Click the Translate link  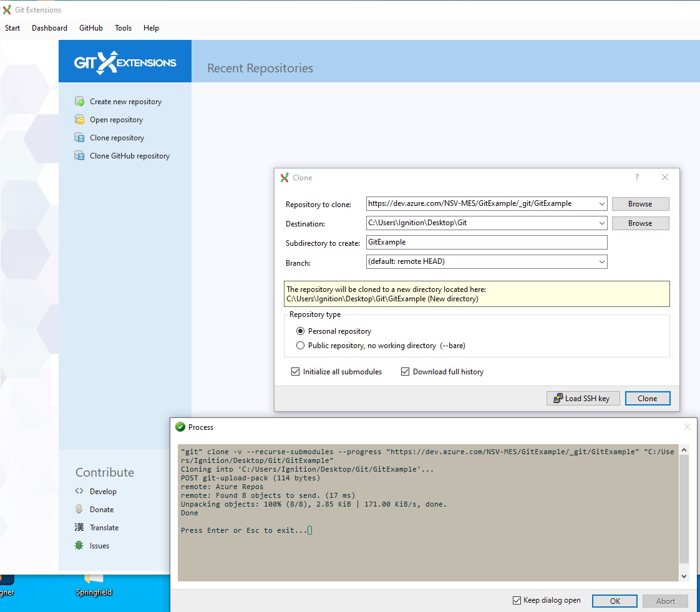tap(104, 528)
